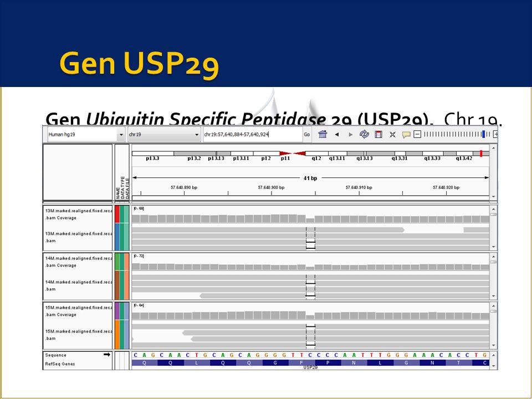Go back with the left arrow icon
The height and width of the screenshot is (399, 532).
tap(337, 134)
